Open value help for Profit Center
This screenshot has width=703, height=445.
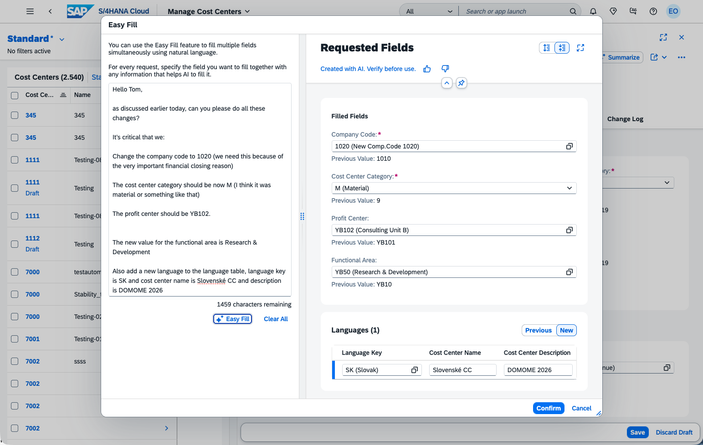569,230
